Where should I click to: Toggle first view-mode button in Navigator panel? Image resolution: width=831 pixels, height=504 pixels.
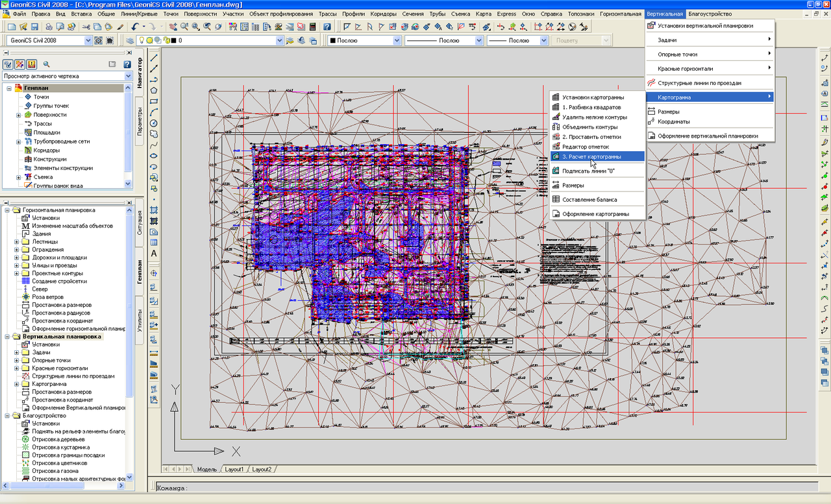pos(8,64)
